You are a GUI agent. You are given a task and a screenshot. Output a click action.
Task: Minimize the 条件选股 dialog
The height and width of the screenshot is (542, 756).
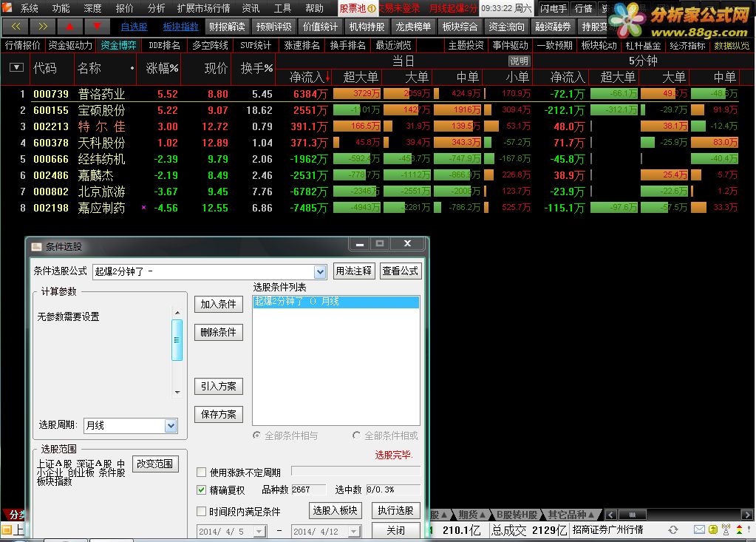[x=360, y=244]
